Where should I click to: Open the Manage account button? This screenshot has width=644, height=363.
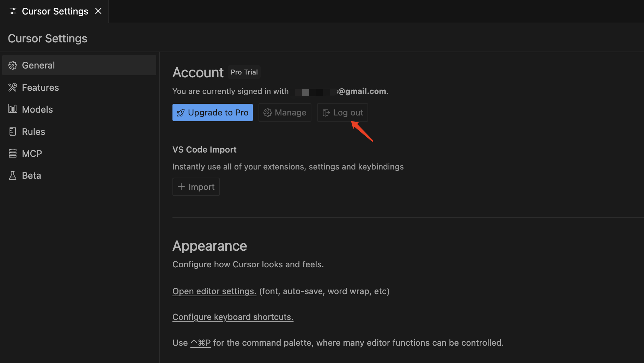click(x=285, y=113)
